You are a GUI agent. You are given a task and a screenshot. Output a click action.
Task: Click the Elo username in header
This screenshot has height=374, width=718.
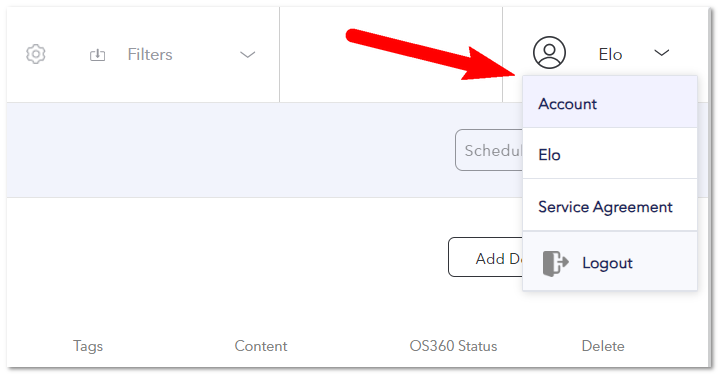coord(610,54)
